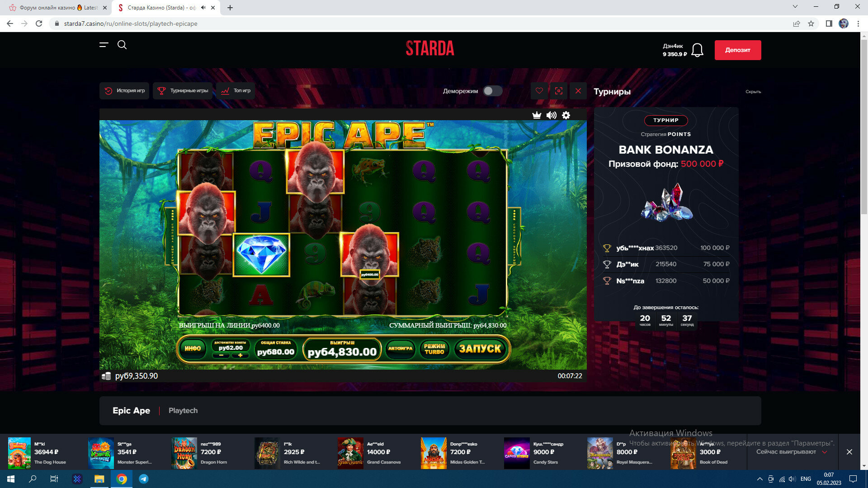868x488 pixels.
Task: Increase coin value with plus
Action: coord(240,356)
